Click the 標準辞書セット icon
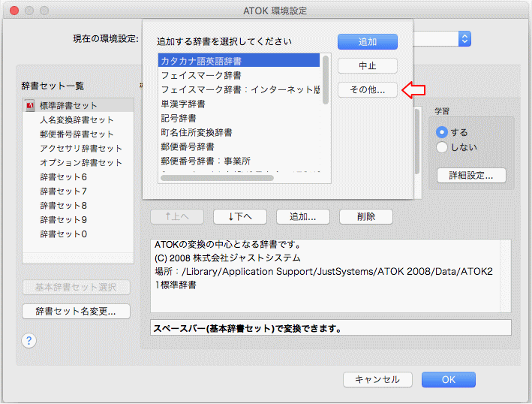Screen dimensions: 532x404 tap(30, 106)
